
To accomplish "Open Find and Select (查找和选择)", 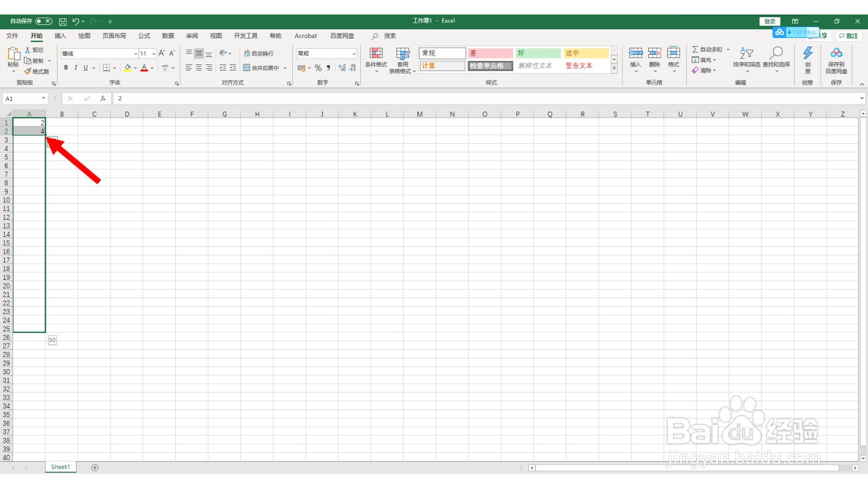I will point(776,59).
